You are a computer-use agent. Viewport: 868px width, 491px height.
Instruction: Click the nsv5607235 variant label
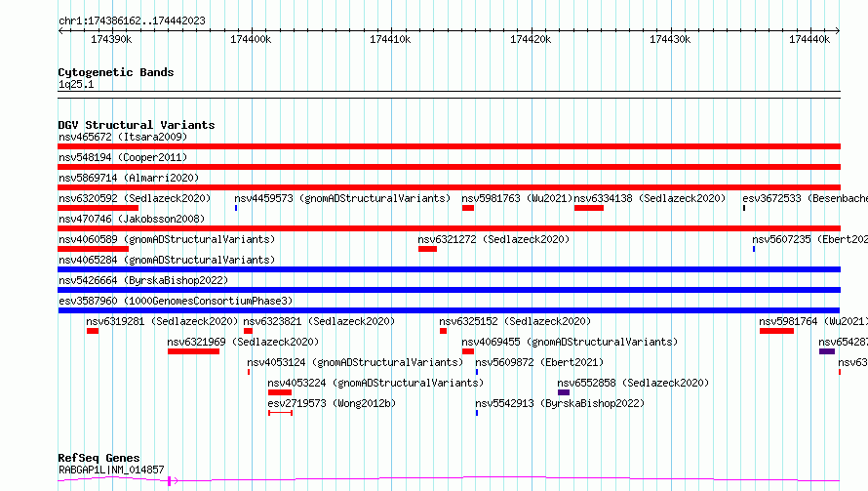[x=809, y=239]
